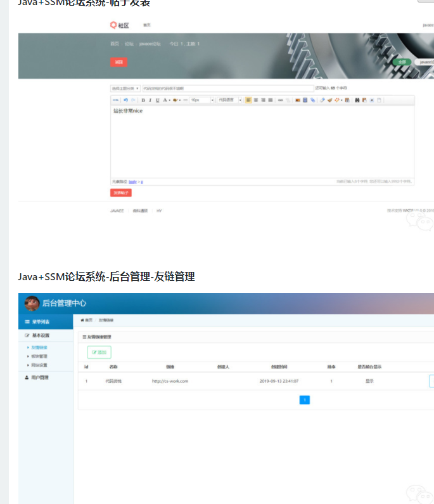434x504 pixels.
Task: Open 友情链接 in the admin sidebar
Action: click(39, 347)
